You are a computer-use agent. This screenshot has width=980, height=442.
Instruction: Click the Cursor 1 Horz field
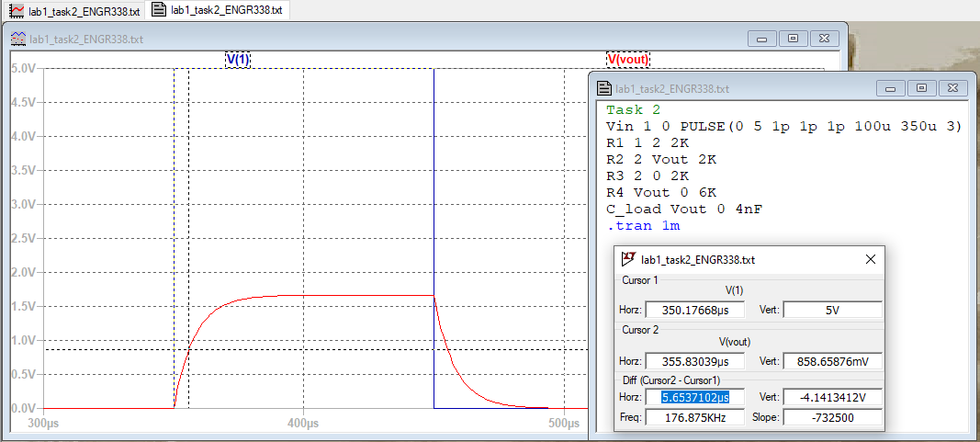coord(694,310)
